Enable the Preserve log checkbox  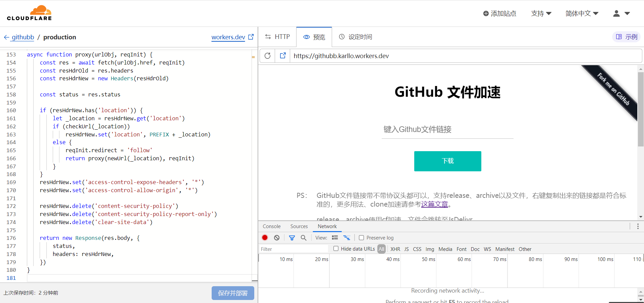[361, 237]
